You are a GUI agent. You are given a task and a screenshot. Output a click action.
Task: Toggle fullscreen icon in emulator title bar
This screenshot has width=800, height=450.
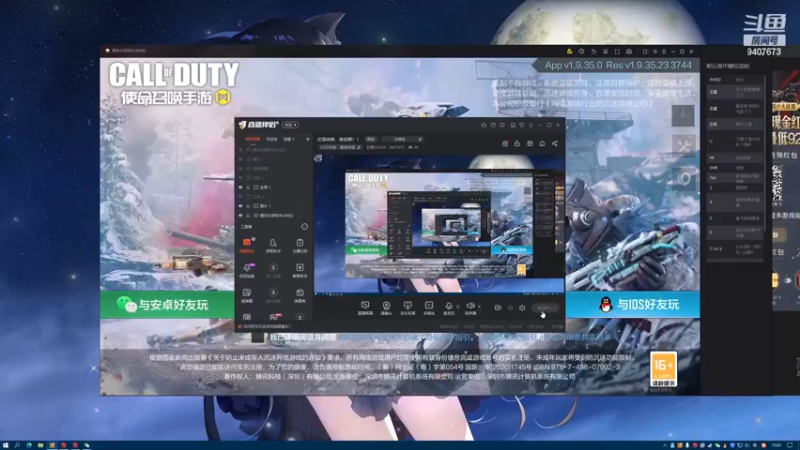pos(617,52)
